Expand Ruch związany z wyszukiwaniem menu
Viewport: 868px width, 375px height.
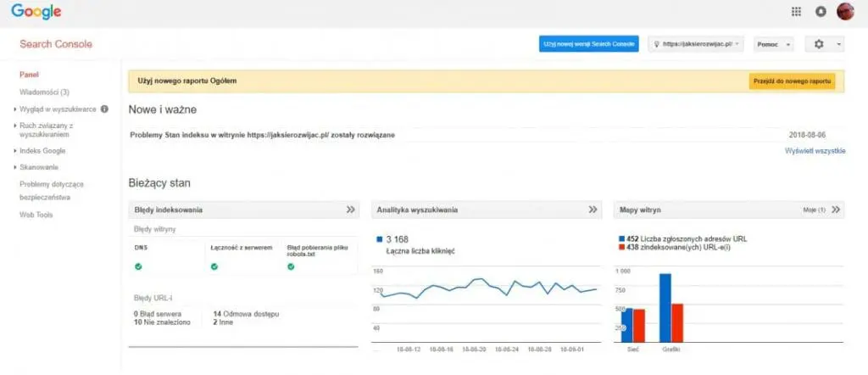click(46, 130)
